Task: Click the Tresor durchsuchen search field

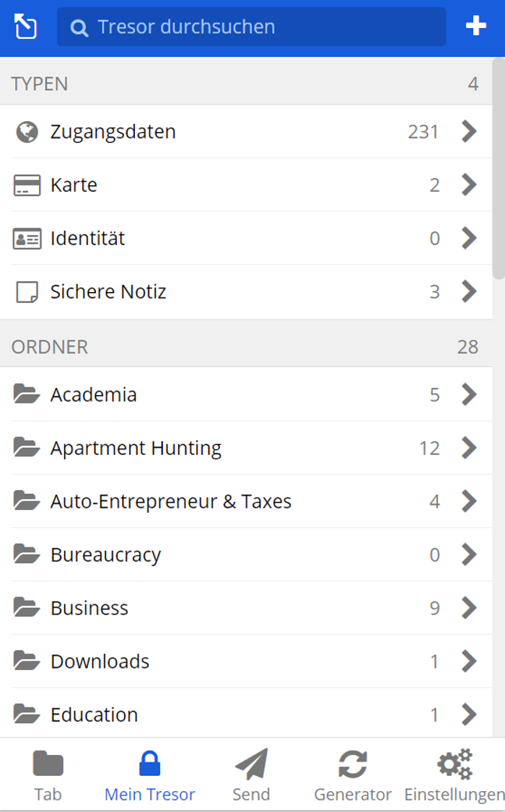Action: tap(251, 27)
